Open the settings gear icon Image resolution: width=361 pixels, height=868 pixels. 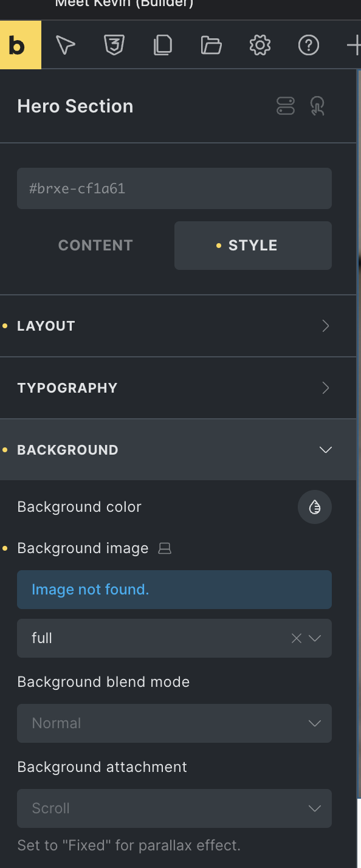(x=260, y=45)
